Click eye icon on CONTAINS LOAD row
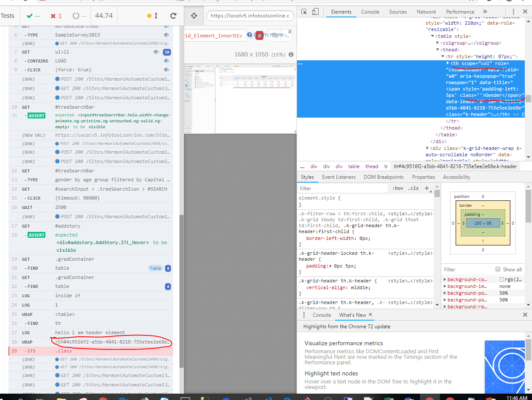 [x=166, y=61]
